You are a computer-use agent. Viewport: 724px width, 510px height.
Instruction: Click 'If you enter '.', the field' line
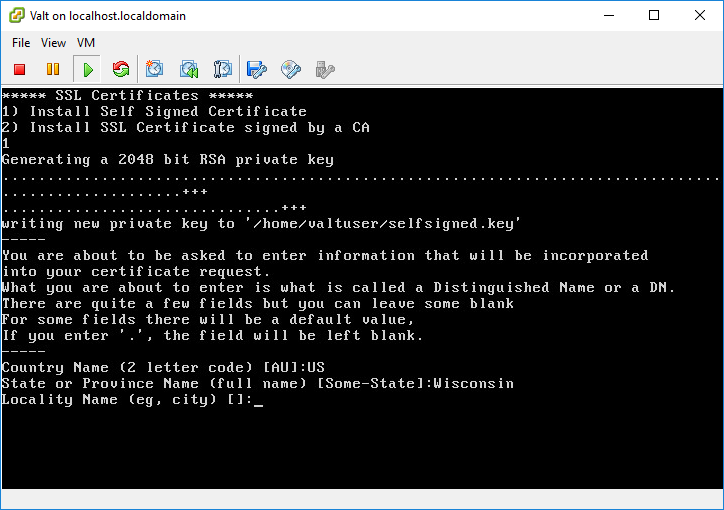coord(212,336)
